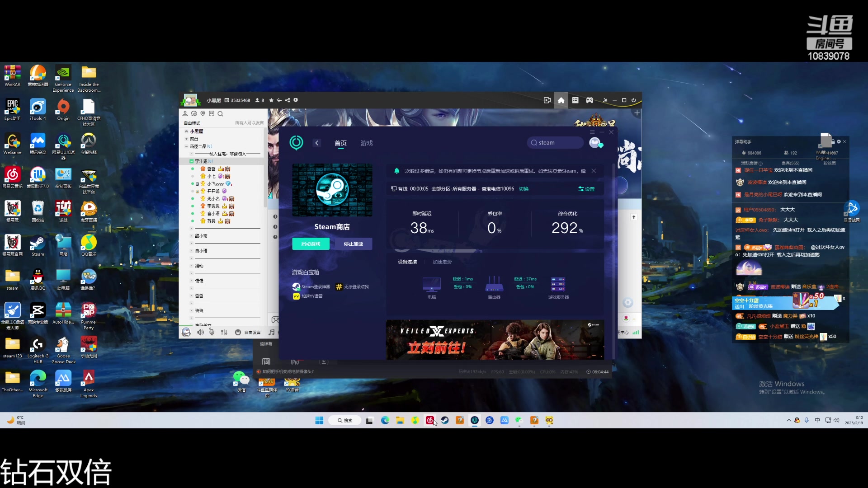
Task: Click the YY home icon in title bar
Action: tap(561, 100)
